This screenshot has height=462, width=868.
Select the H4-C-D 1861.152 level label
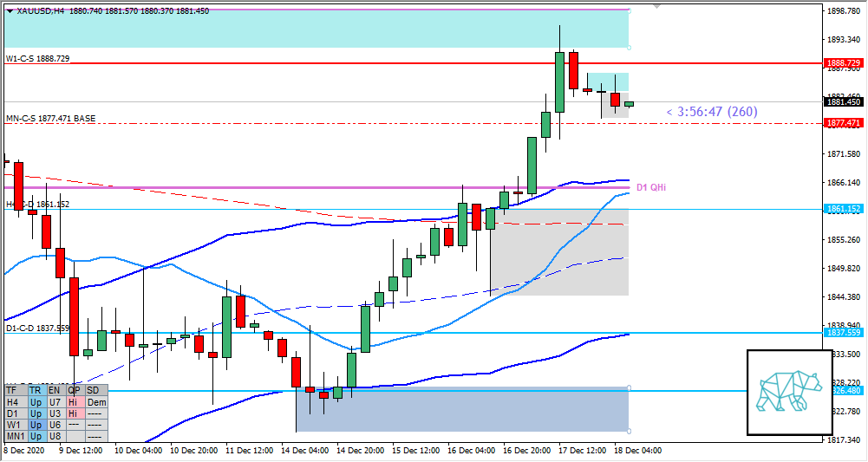point(38,205)
